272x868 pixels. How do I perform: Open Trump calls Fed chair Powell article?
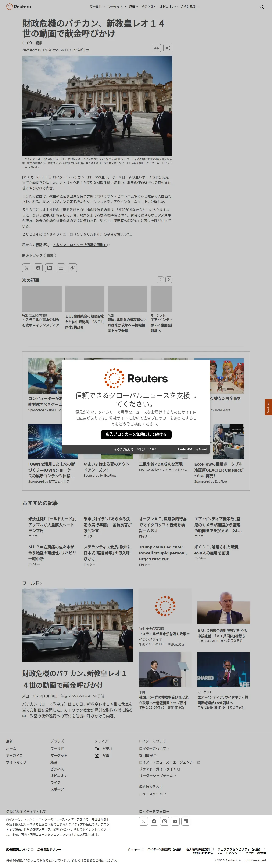coord(163,553)
